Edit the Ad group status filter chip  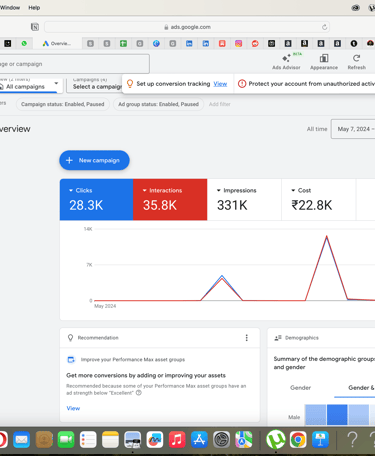[158, 104]
